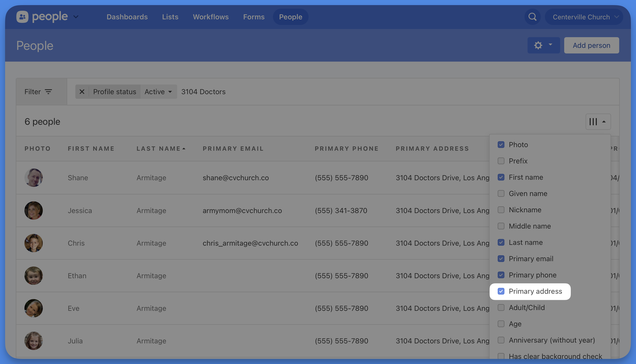Expand the people app switcher chevron
Image resolution: width=636 pixels, height=364 pixels.
[76, 17]
